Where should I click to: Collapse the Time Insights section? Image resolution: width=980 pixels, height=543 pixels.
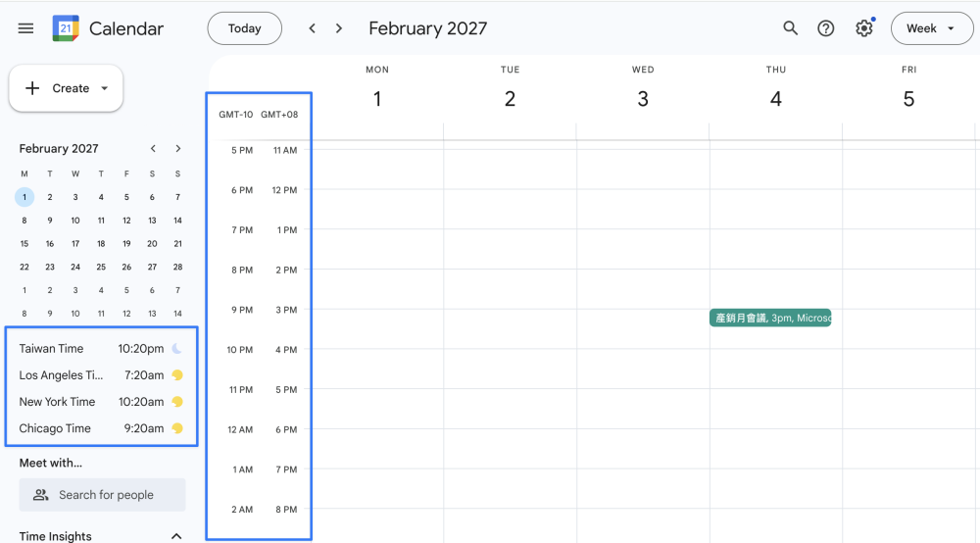[176, 536]
